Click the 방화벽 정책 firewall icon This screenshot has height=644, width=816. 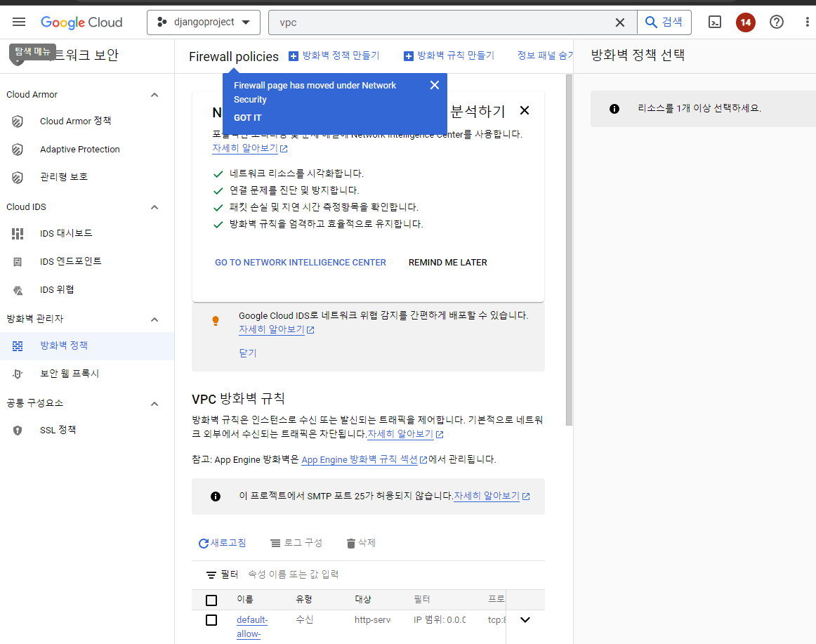coord(18,346)
